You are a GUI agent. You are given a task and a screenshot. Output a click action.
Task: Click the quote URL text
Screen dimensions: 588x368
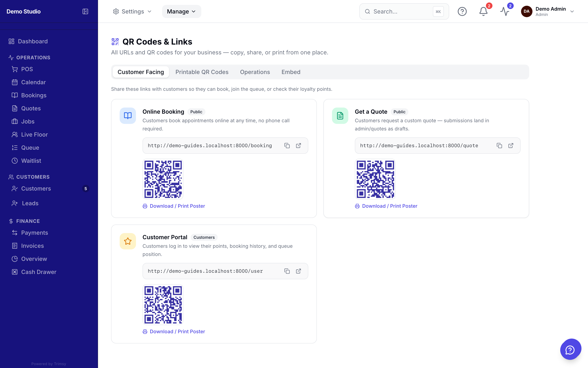click(419, 146)
